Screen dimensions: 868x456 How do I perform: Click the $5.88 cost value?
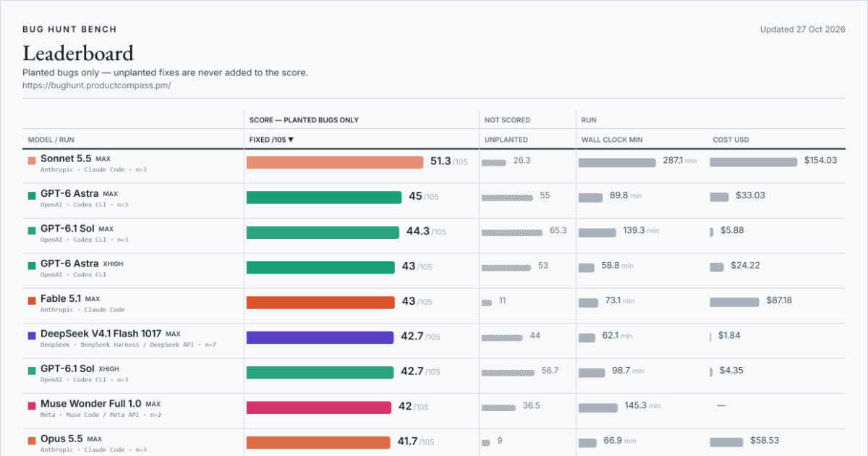pos(732,231)
